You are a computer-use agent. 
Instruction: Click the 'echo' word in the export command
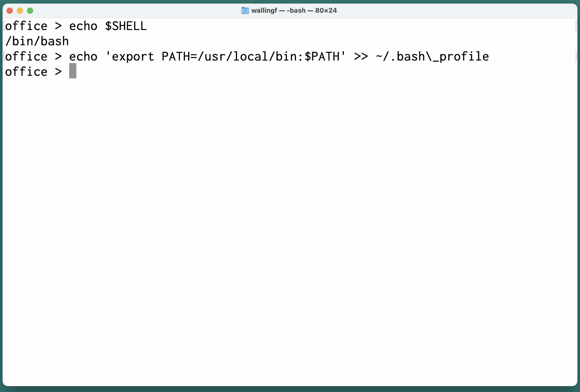[x=83, y=56]
